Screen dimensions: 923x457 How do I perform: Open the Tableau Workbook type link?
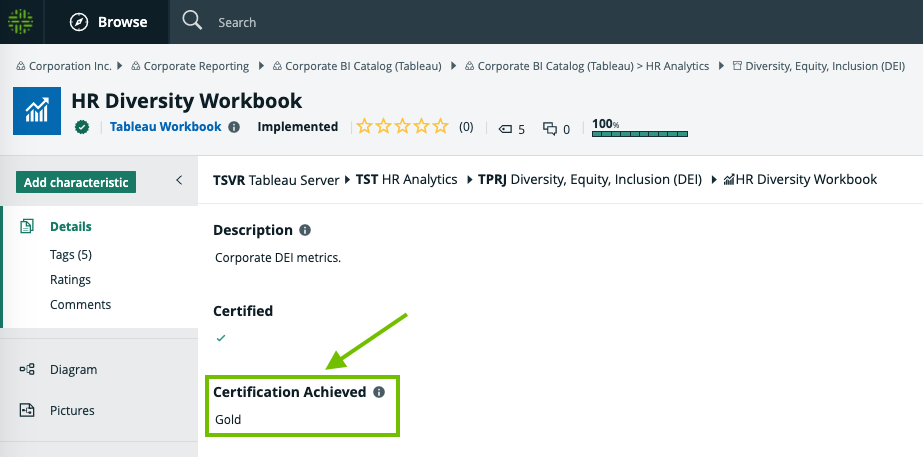tap(165, 127)
